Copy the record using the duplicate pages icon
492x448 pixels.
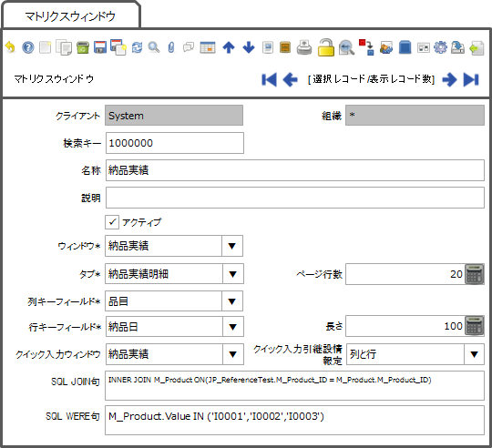coord(64,47)
